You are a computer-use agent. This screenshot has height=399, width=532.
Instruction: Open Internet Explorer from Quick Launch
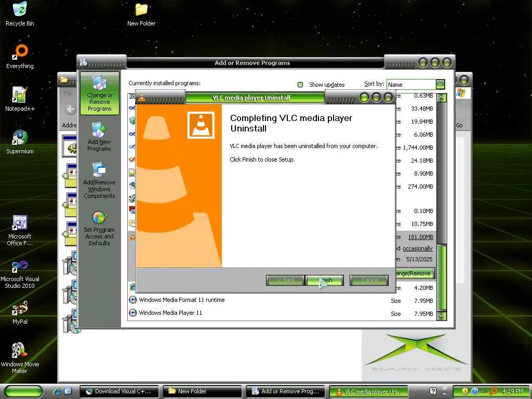[57, 391]
